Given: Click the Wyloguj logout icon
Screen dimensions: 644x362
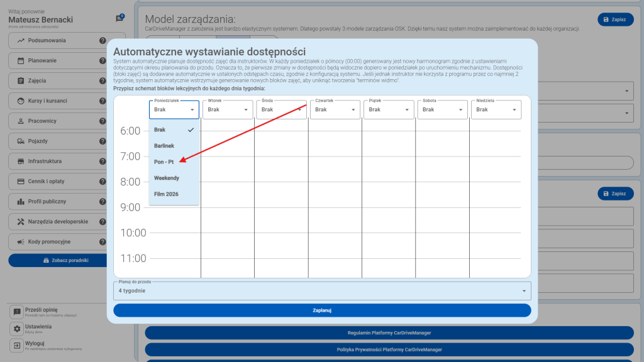Looking at the screenshot, I should (x=17, y=346).
